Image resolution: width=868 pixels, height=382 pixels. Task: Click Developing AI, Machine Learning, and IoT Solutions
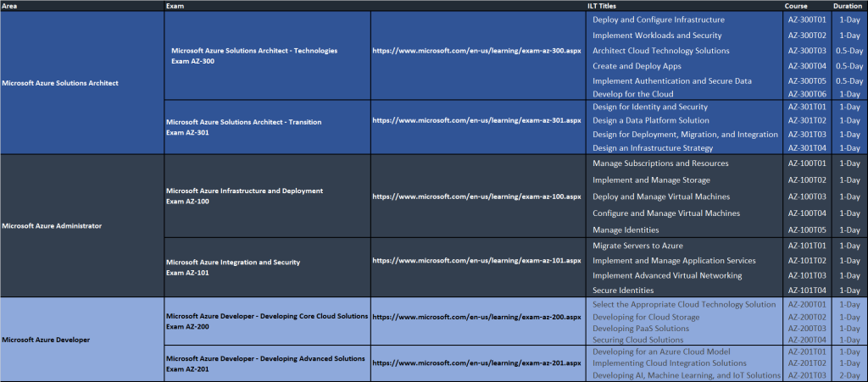pos(687,375)
